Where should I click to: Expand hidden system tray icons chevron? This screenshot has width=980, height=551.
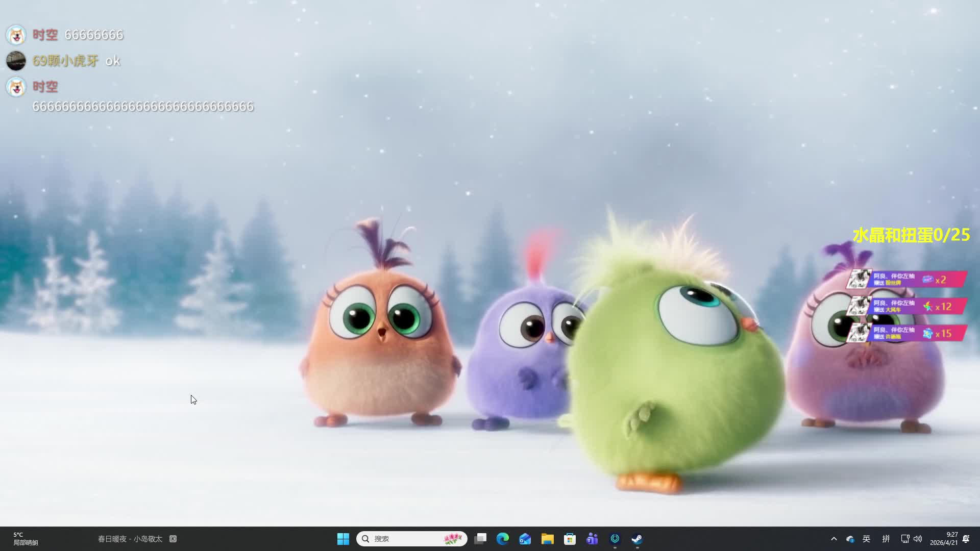point(834,539)
